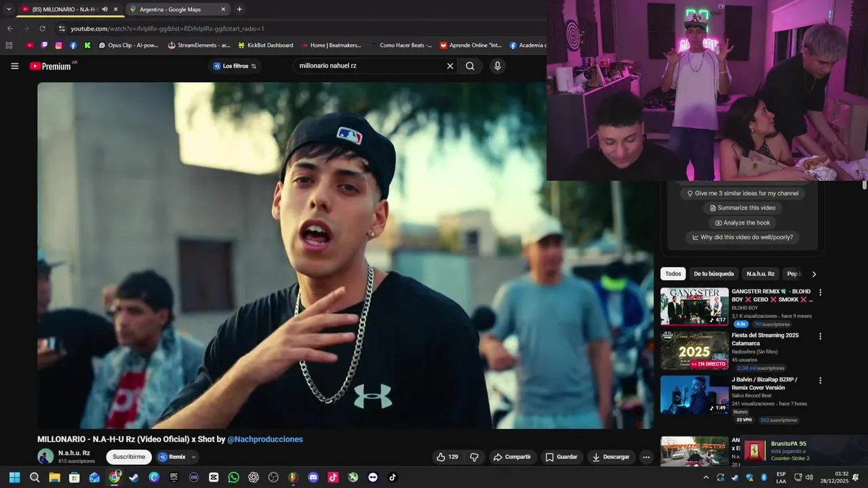Switch ESP LAA keyboard language

(781, 477)
